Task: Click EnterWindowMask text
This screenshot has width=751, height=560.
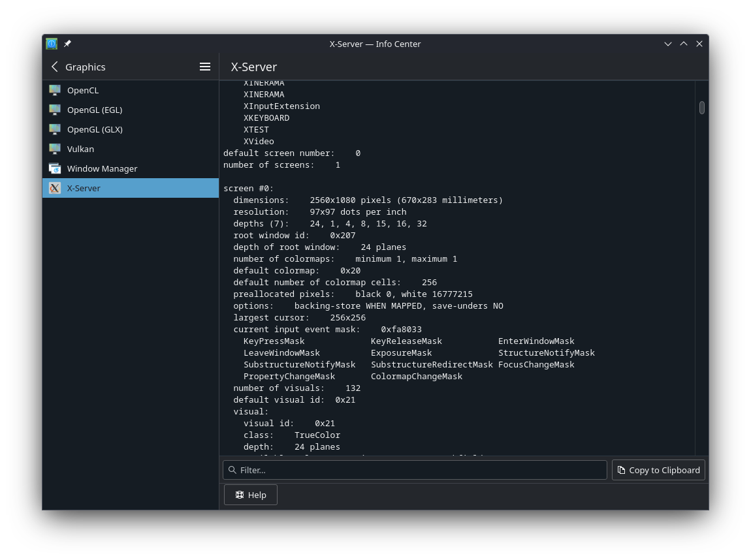Action: [x=536, y=341]
